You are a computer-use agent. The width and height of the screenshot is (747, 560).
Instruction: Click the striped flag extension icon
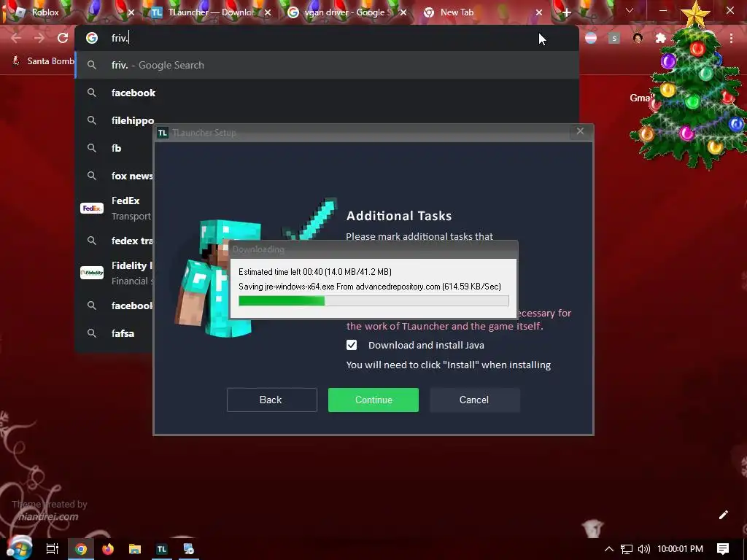pos(591,38)
